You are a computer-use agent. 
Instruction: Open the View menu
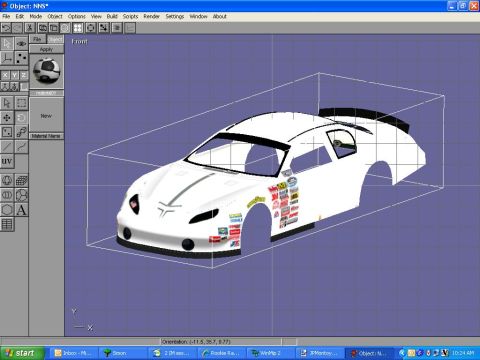click(x=96, y=16)
